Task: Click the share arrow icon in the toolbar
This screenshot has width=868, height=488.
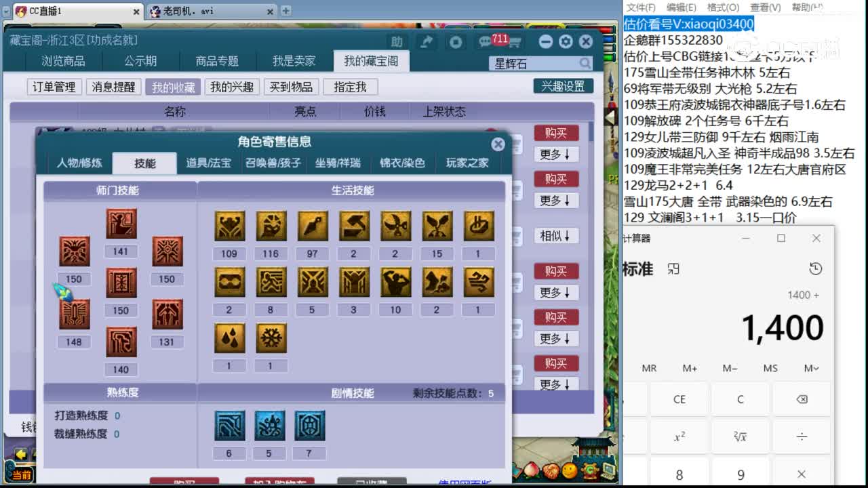Action: pos(427,41)
